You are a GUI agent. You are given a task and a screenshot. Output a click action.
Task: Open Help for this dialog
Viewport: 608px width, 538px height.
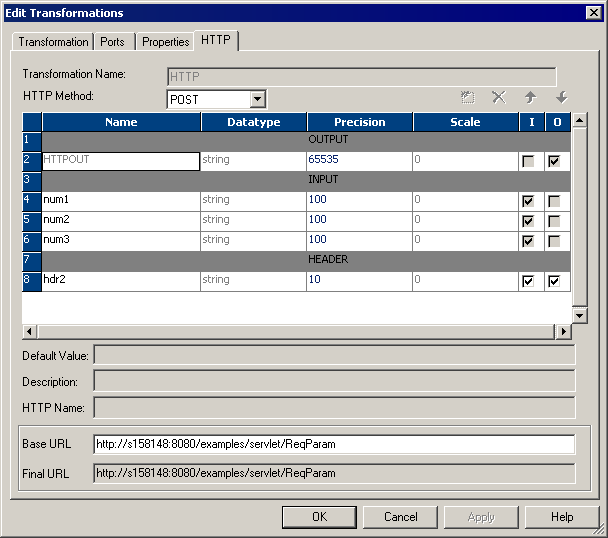(562, 517)
